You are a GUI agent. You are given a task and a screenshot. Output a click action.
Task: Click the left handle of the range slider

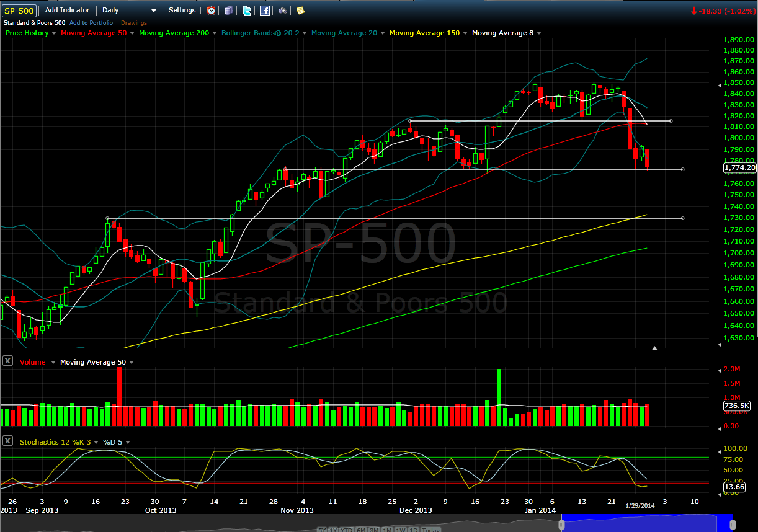[x=561, y=525]
